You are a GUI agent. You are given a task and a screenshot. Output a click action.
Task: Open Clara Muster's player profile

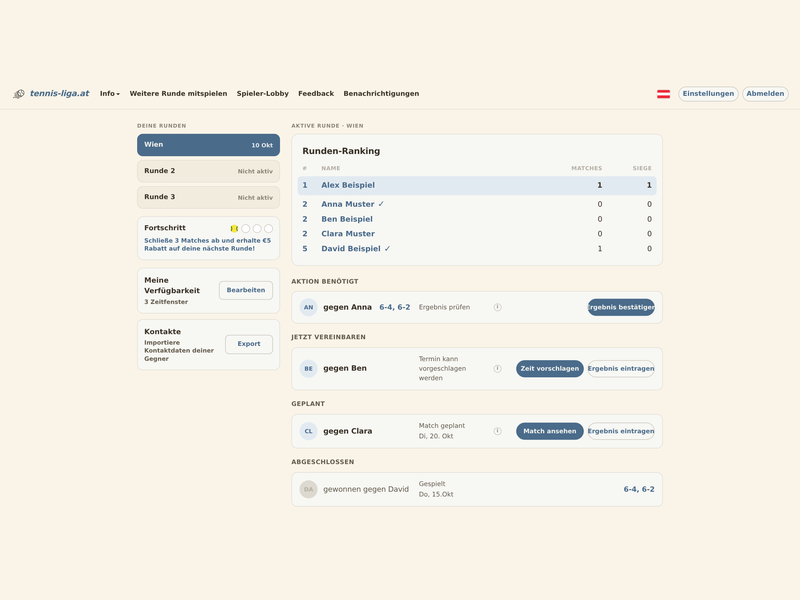pyautogui.click(x=348, y=234)
